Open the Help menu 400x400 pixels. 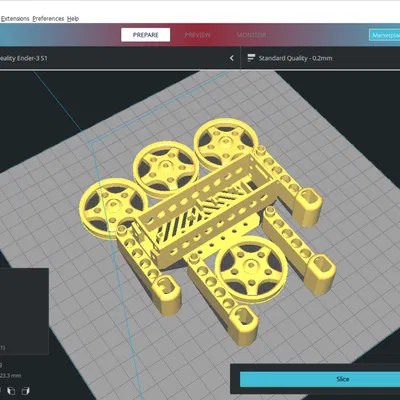tap(73, 19)
